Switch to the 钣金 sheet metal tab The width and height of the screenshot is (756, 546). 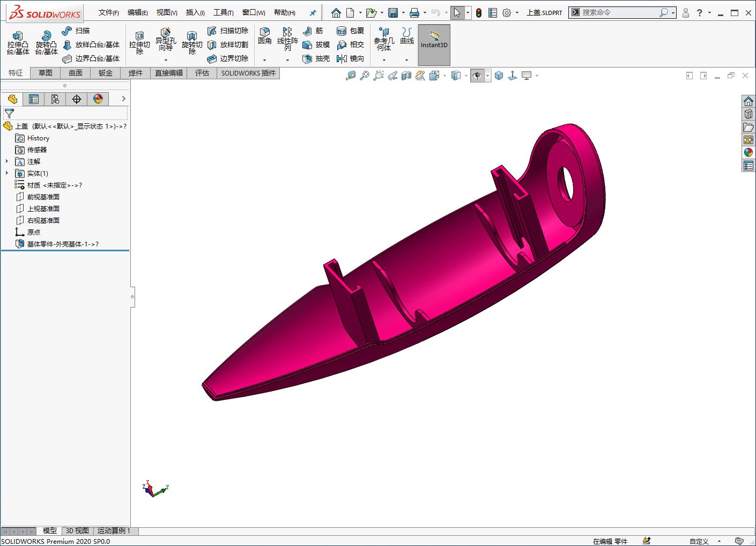pos(106,73)
